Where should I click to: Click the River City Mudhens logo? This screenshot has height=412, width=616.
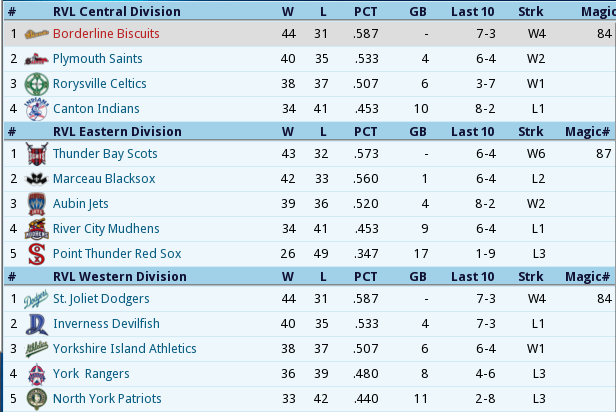37,229
